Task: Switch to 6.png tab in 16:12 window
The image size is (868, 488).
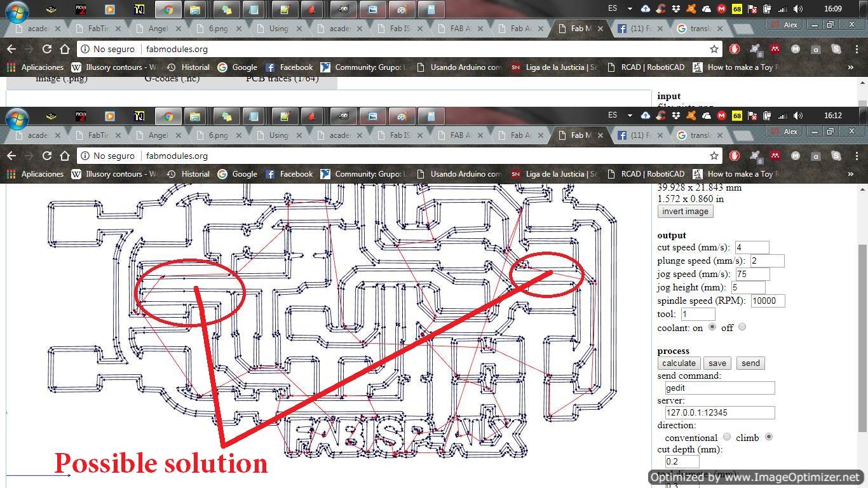Action: point(218,135)
